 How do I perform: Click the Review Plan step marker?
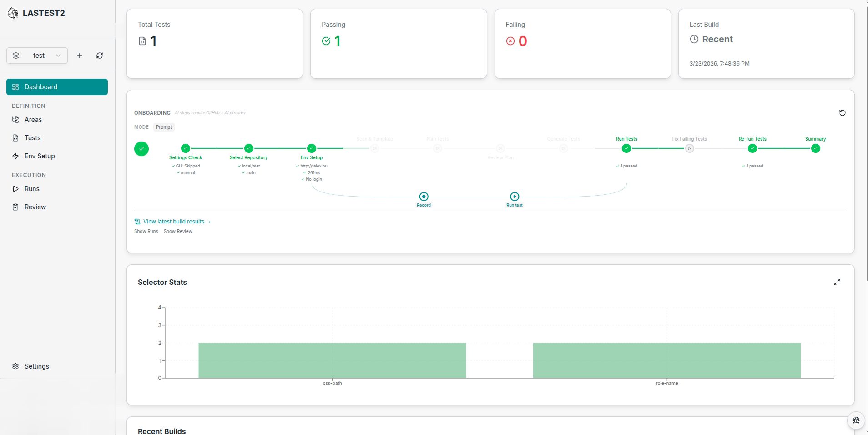pyautogui.click(x=500, y=148)
